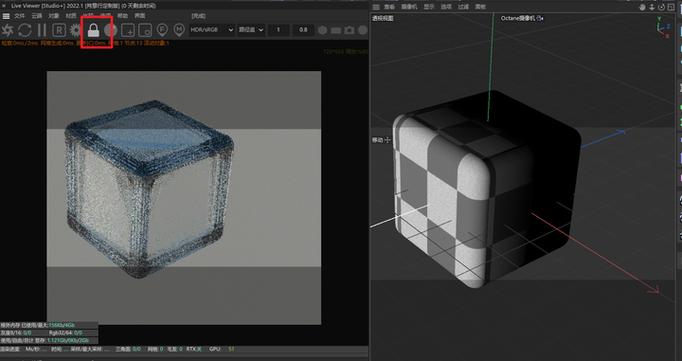Click the rectangular gray icon left of the camera

click(336, 30)
